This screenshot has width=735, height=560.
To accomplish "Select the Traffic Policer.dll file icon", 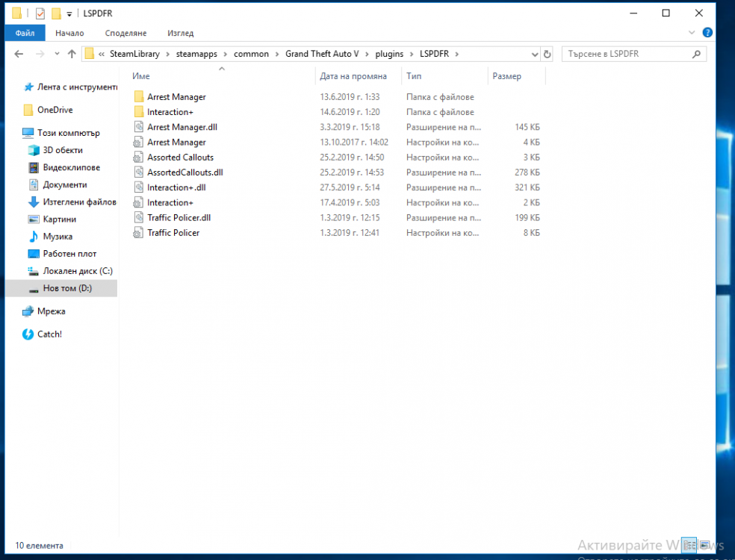I will pyautogui.click(x=138, y=217).
